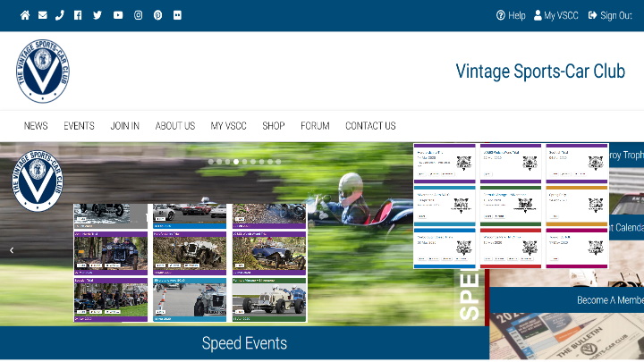Open the FORUM menu item
Screen dimensions: 644x362
pos(315,126)
